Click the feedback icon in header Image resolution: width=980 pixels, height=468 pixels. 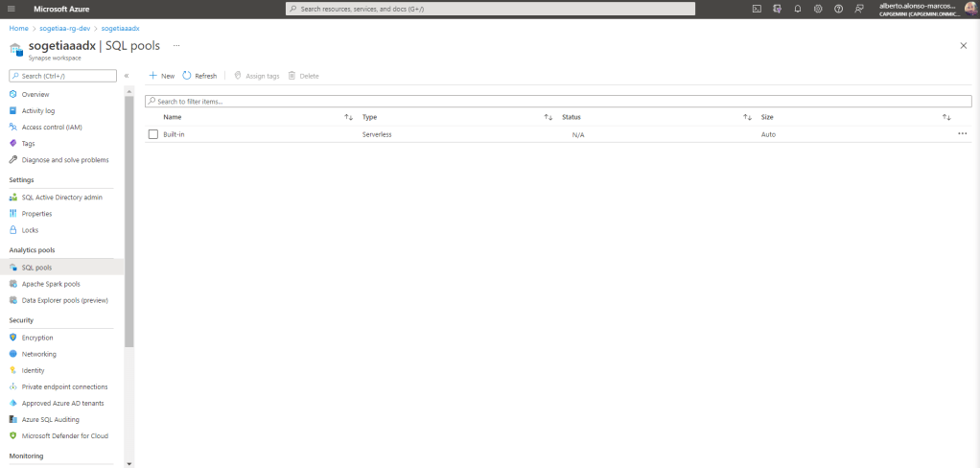click(x=859, y=9)
